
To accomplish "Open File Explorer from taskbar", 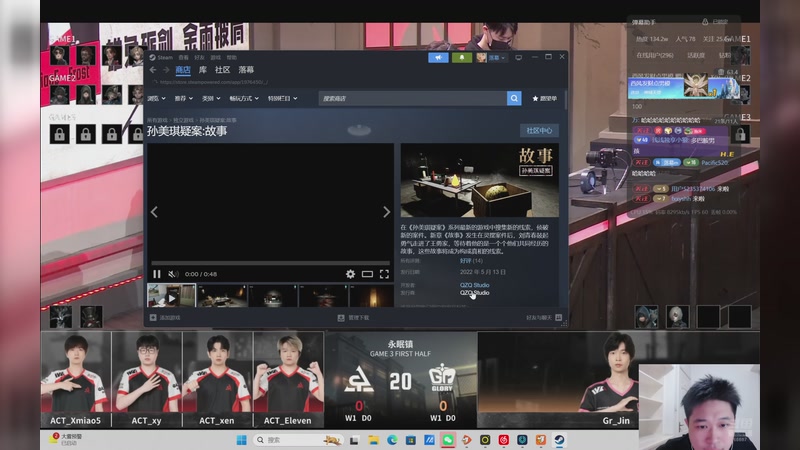I will [x=373, y=440].
